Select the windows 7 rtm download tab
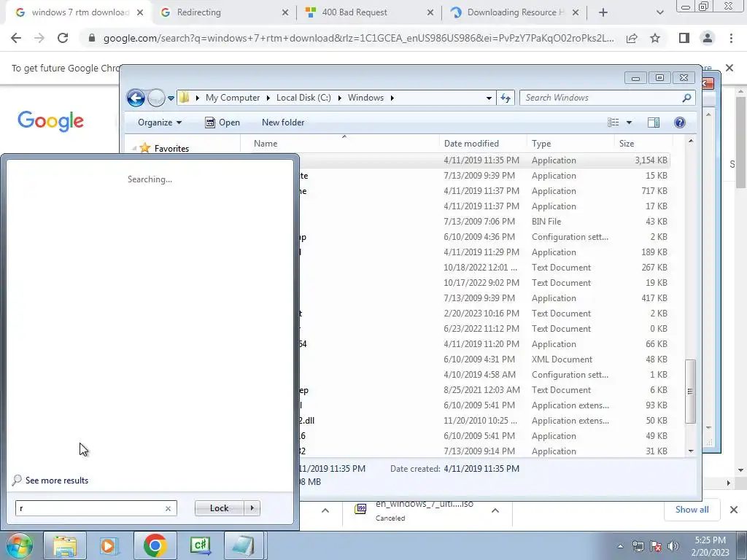Viewport: 747px width, 560px height. (79, 12)
